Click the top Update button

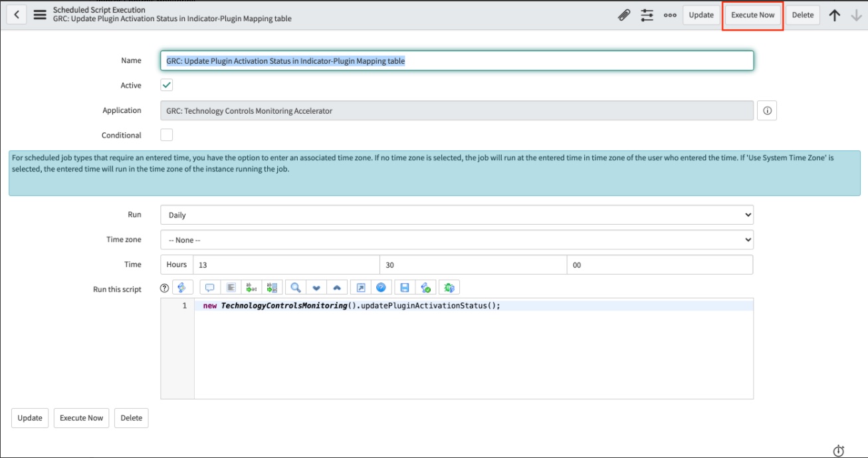coord(701,15)
